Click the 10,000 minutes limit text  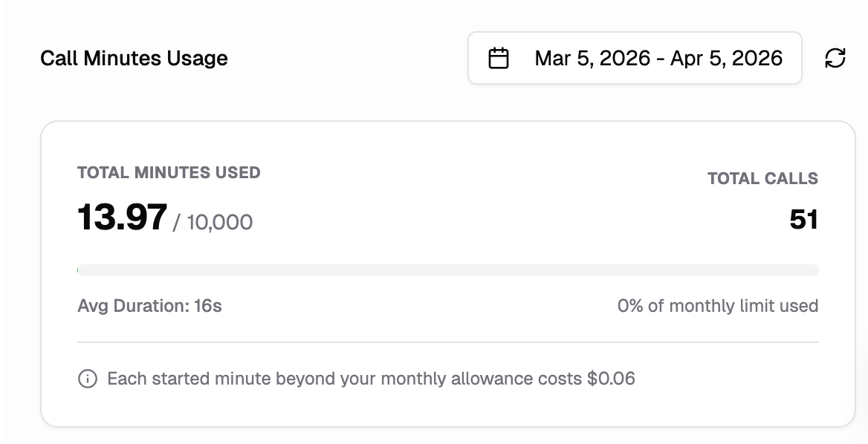tap(219, 222)
